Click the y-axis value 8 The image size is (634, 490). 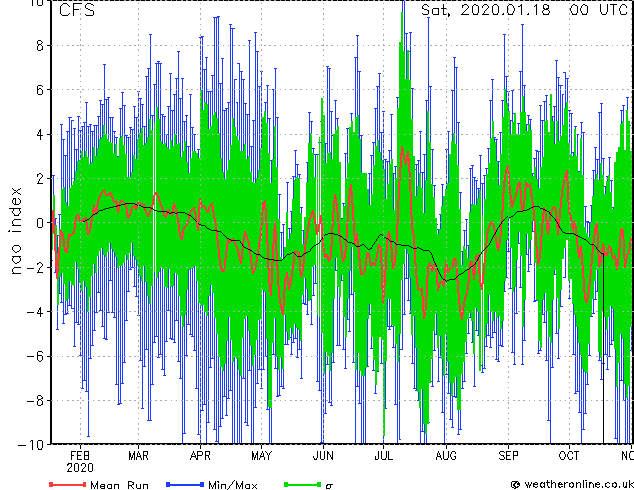point(40,46)
